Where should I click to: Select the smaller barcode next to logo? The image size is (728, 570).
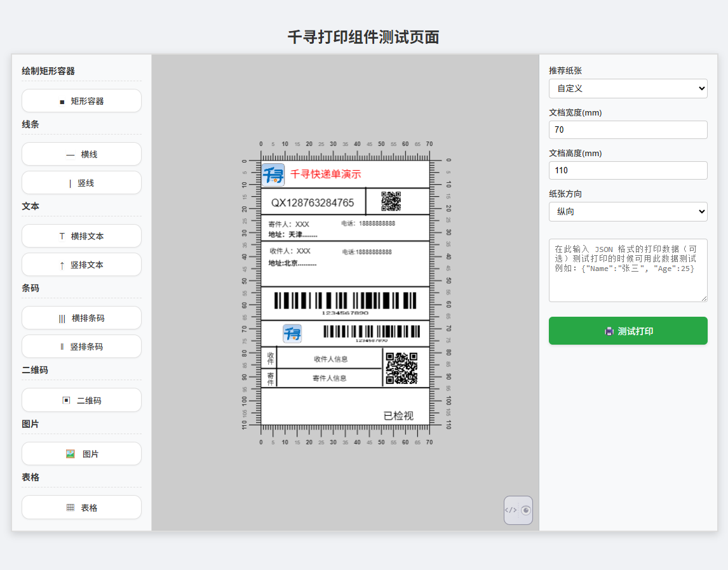pos(372,333)
